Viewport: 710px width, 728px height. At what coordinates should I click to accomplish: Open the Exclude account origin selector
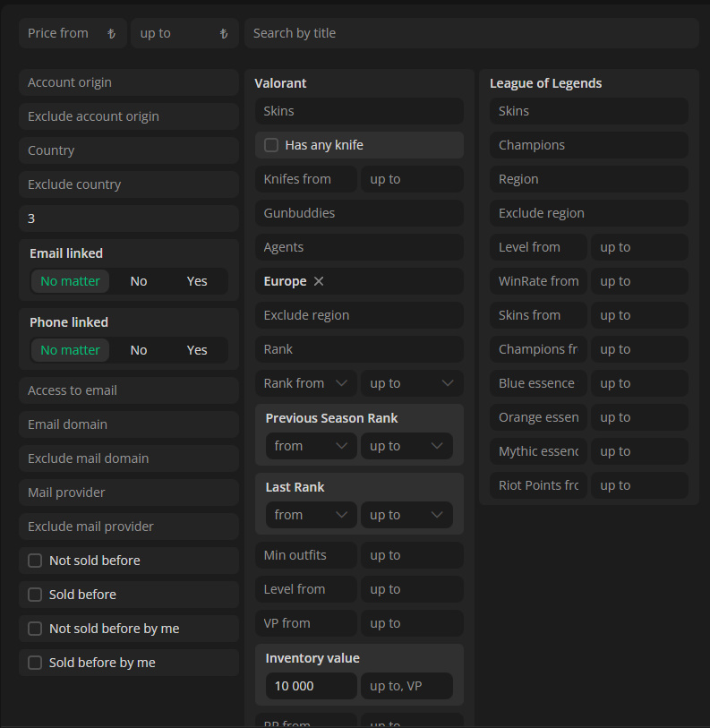[129, 116]
